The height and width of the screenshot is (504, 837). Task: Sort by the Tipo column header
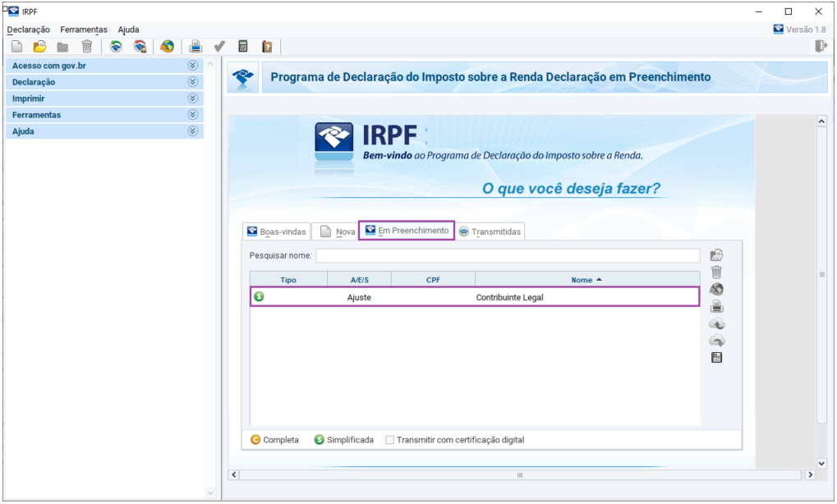(x=288, y=279)
